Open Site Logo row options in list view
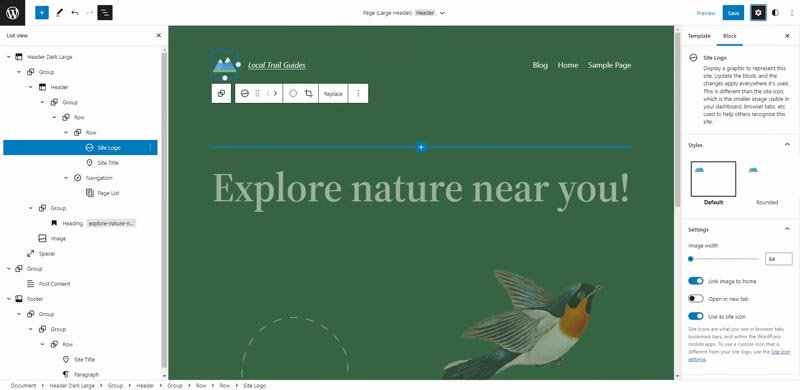Viewport: 800px width, 390px height. (150, 148)
